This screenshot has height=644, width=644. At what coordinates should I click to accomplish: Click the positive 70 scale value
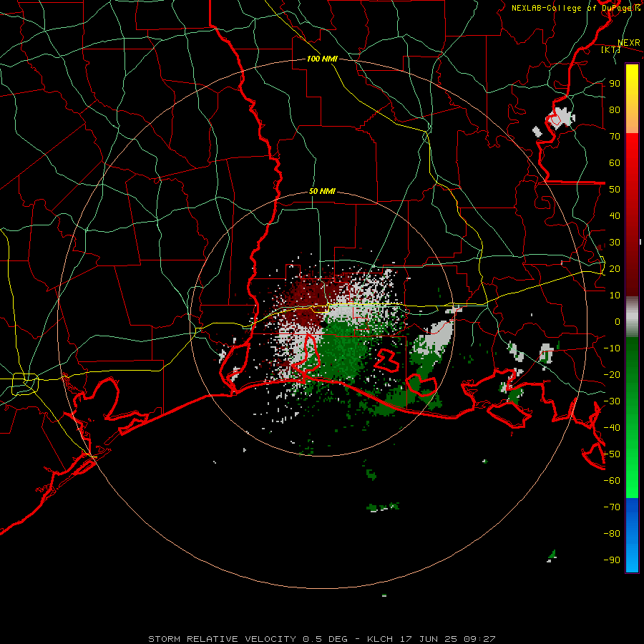point(615,137)
